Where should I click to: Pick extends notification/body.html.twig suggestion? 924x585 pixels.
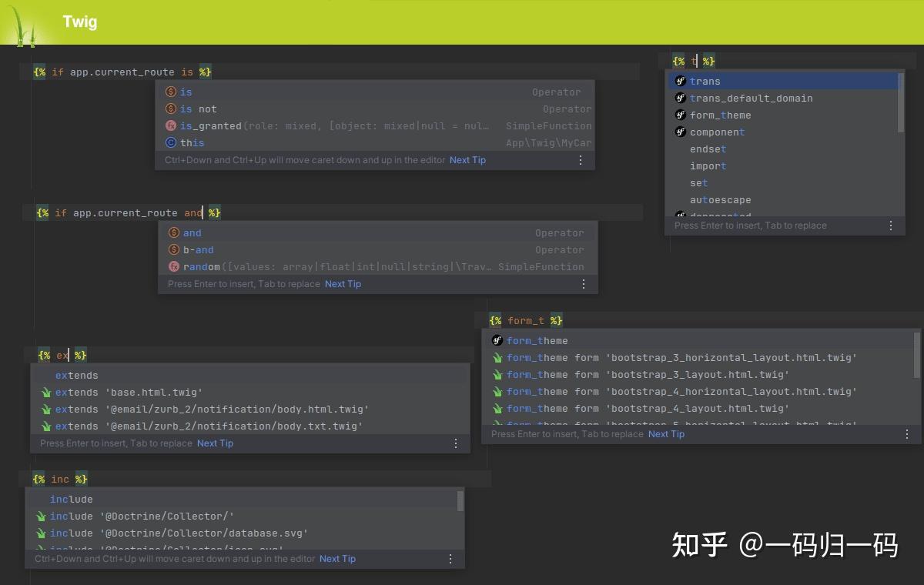[x=250, y=409]
